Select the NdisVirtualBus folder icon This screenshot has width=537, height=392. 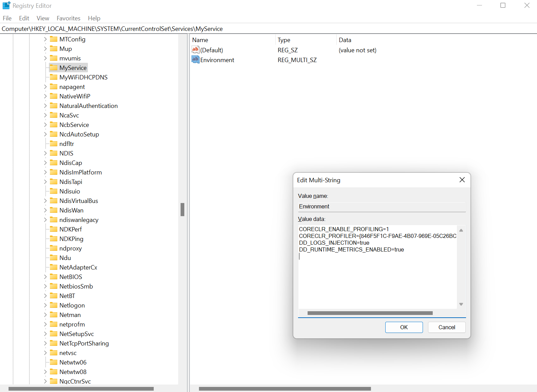point(54,201)
